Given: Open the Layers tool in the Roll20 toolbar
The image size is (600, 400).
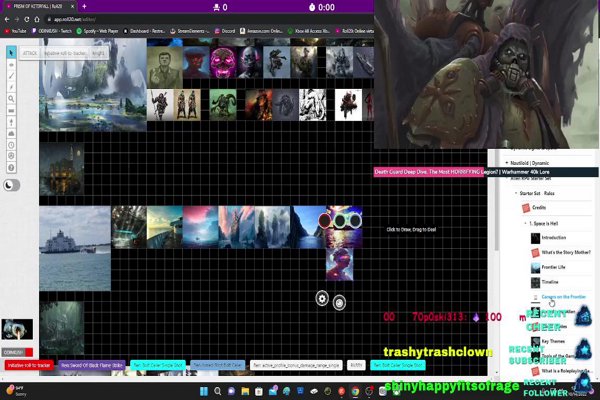Looking at the screenshot, I should tap(11, 65).
